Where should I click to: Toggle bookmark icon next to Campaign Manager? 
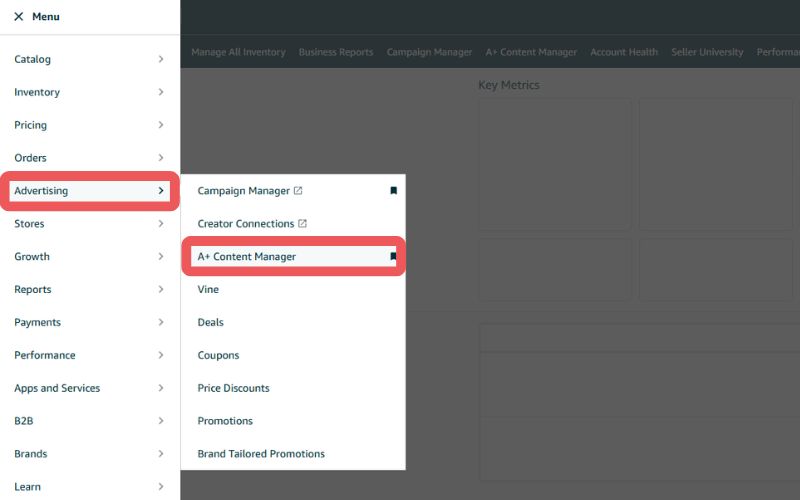pos(393,190)
